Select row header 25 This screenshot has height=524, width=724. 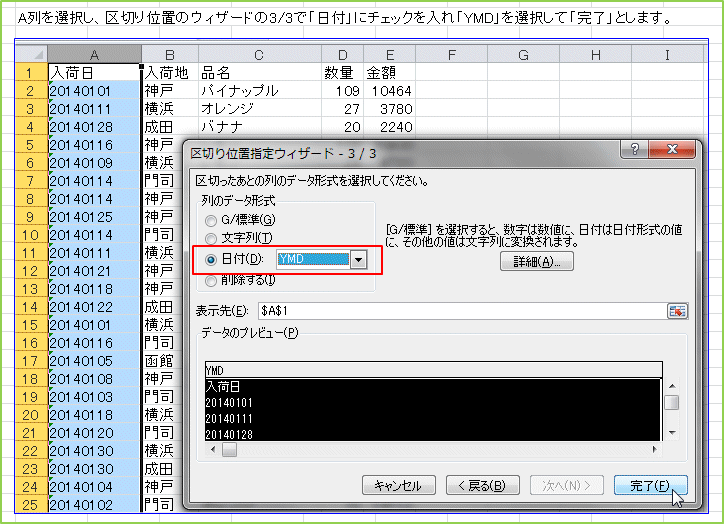pos(31,505)
